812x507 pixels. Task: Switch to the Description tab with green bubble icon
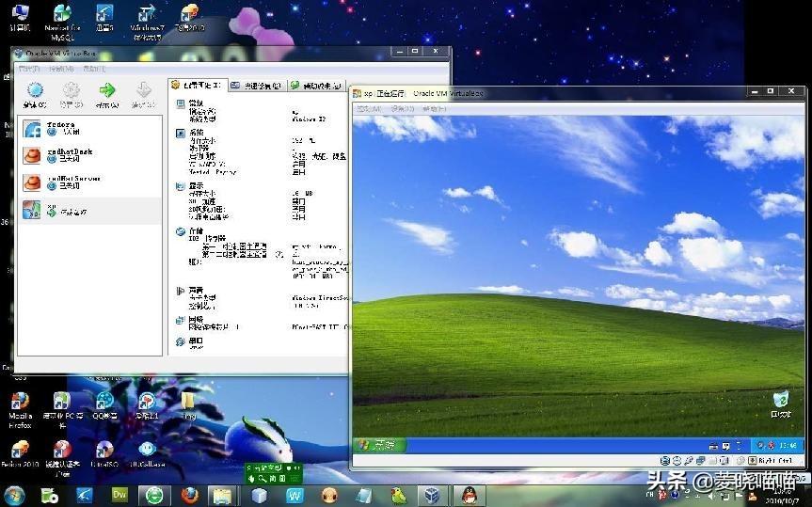pos(316,86)
